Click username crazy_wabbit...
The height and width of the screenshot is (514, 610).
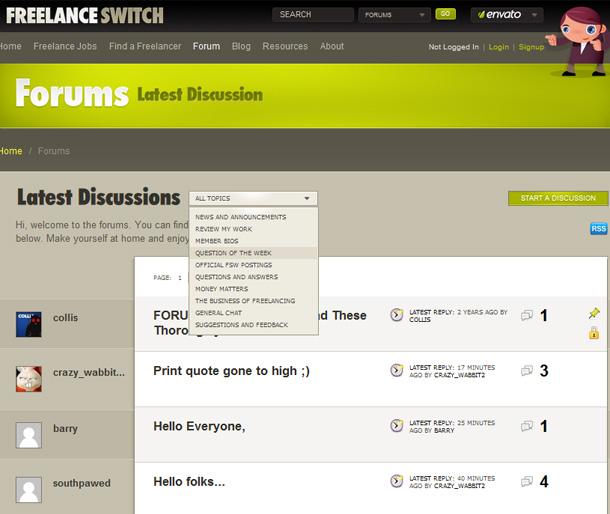89,372
